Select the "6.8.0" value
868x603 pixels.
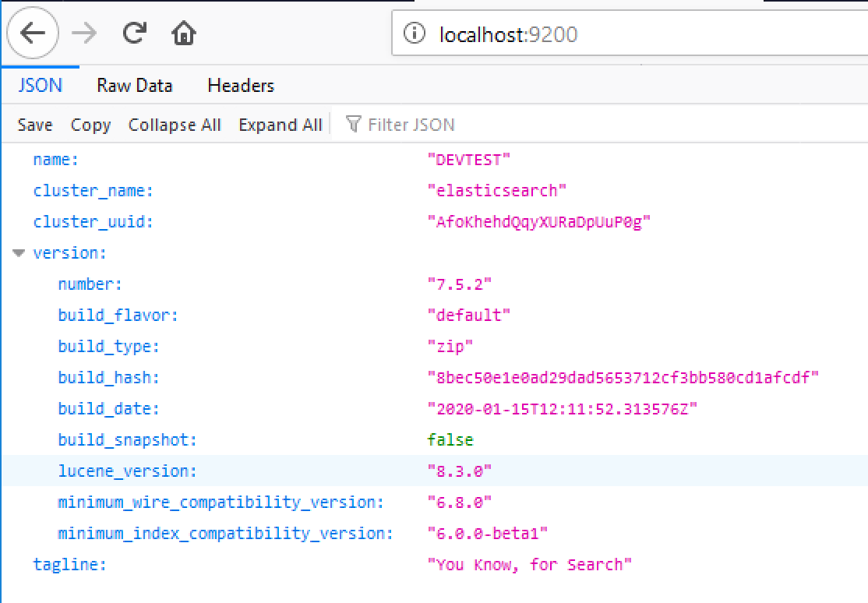[459, 503]
